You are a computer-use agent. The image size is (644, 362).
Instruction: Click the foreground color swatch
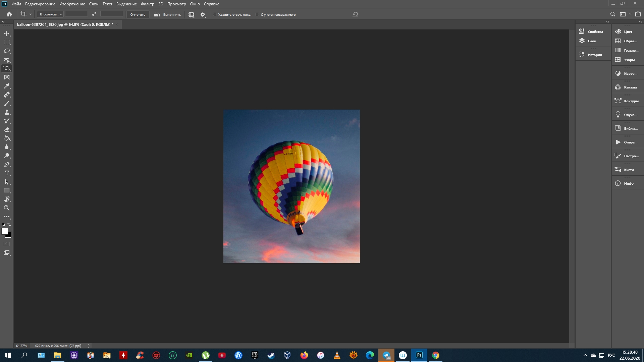pos(4,231)
